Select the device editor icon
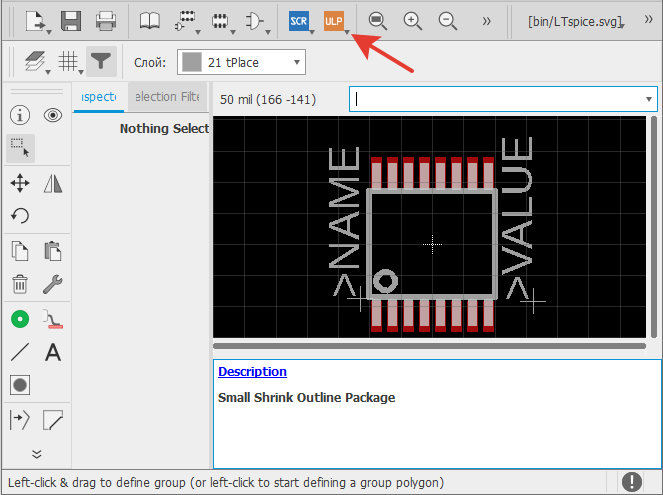Viewport: 663px width, 495px height. (185, 21)
